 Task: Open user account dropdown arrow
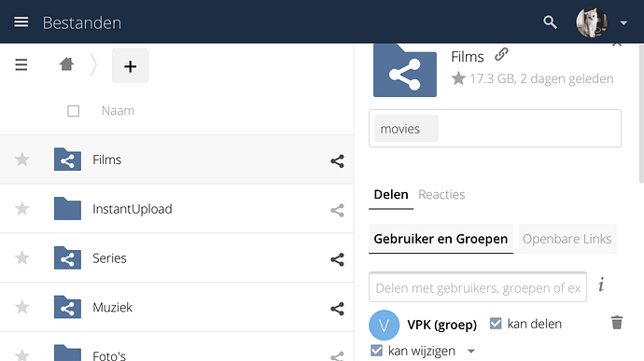coord(623,23)
